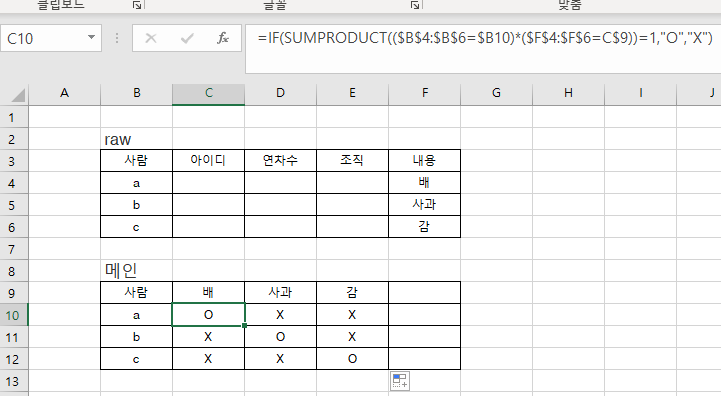Click cell B12 containing 'c'
Image resolution: width=721 pixels, height=396 pixels.
coord(137,359)
